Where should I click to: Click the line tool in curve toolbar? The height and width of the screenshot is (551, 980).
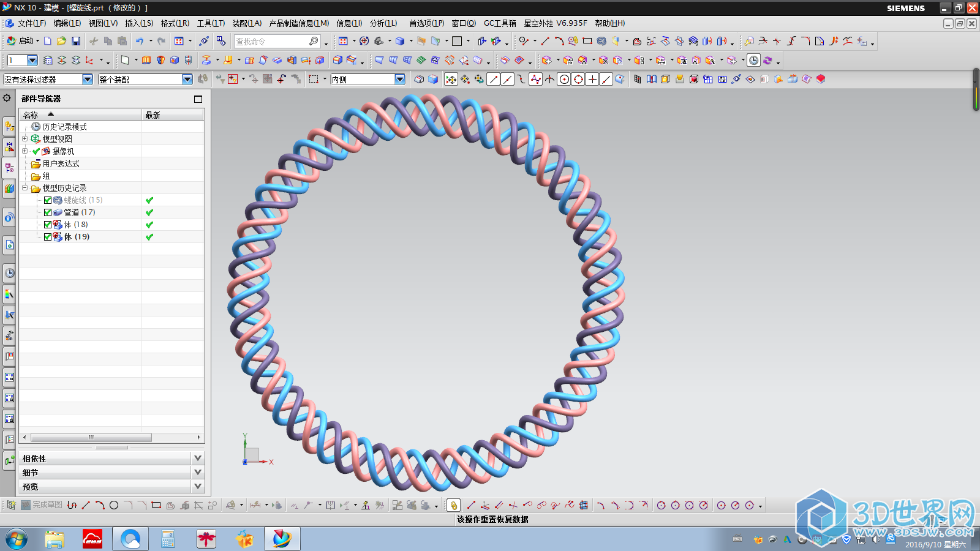click(x=545, y=41)
